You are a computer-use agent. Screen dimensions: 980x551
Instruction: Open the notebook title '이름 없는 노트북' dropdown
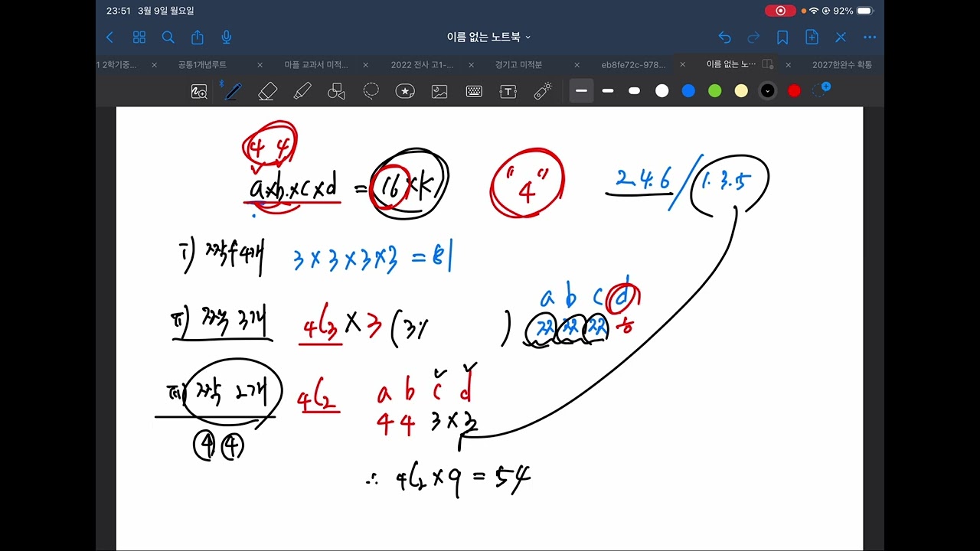click(489, 37)
